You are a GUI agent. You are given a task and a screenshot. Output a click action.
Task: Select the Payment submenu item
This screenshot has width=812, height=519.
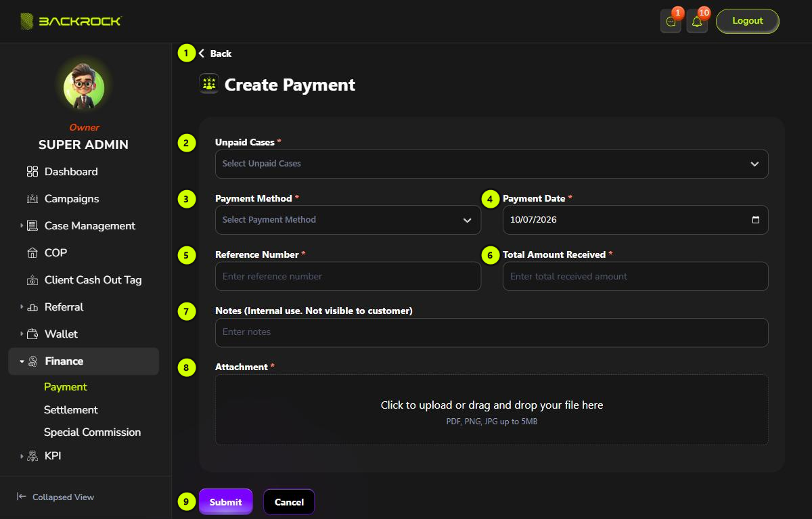(x=66, y=387)
